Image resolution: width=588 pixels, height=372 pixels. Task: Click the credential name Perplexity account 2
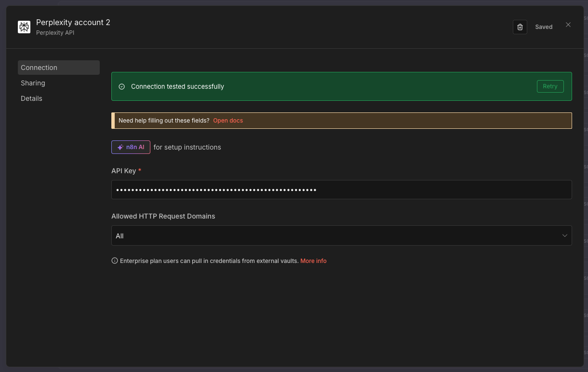73,23
